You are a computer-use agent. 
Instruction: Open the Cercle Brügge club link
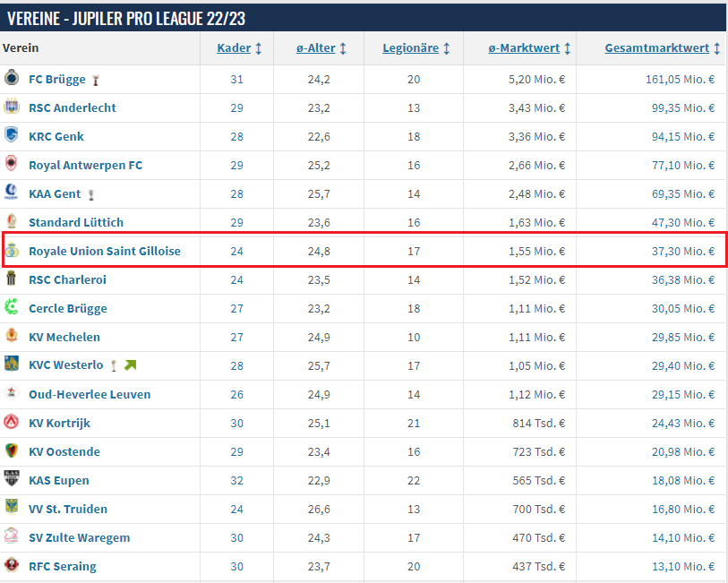tap(68, 309)
